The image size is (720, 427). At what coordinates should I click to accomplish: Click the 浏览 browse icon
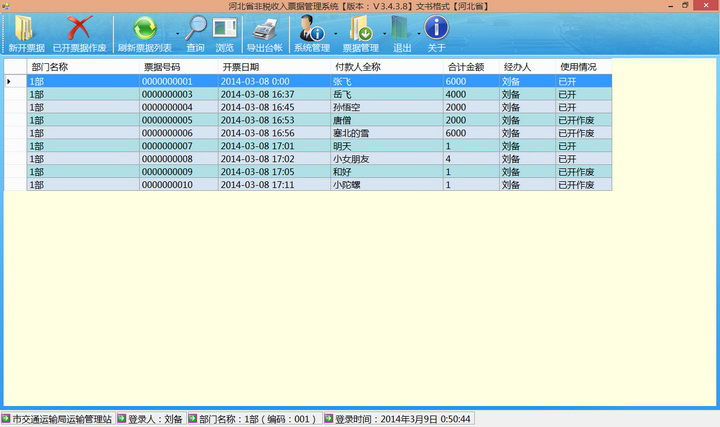click(x=225, y=28)
